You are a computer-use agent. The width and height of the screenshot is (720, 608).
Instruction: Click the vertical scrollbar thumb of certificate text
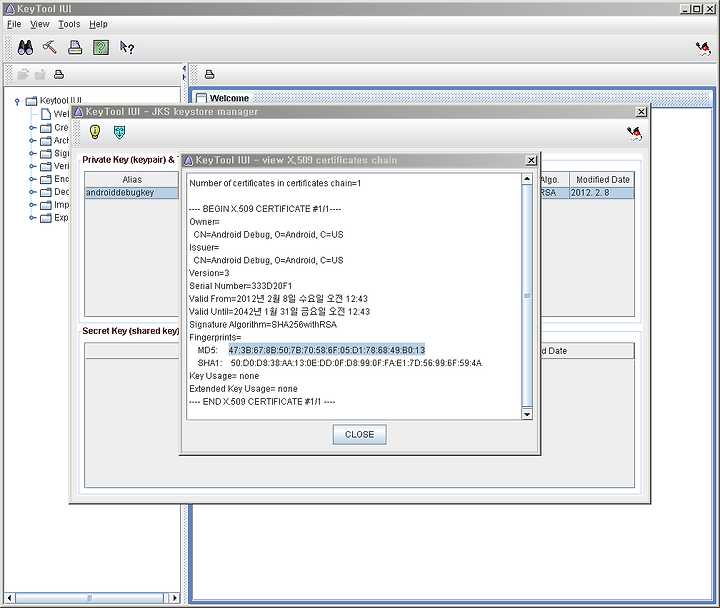tap(527, 296)
